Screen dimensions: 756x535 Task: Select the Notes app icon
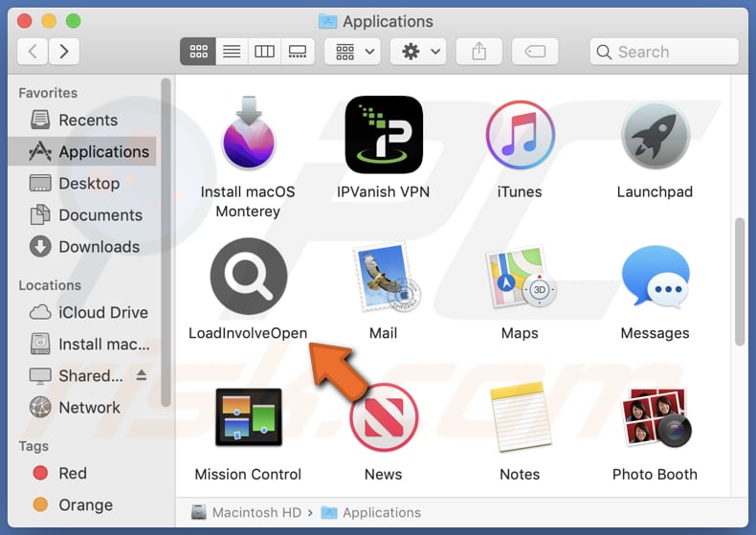(x=520, y=417)
